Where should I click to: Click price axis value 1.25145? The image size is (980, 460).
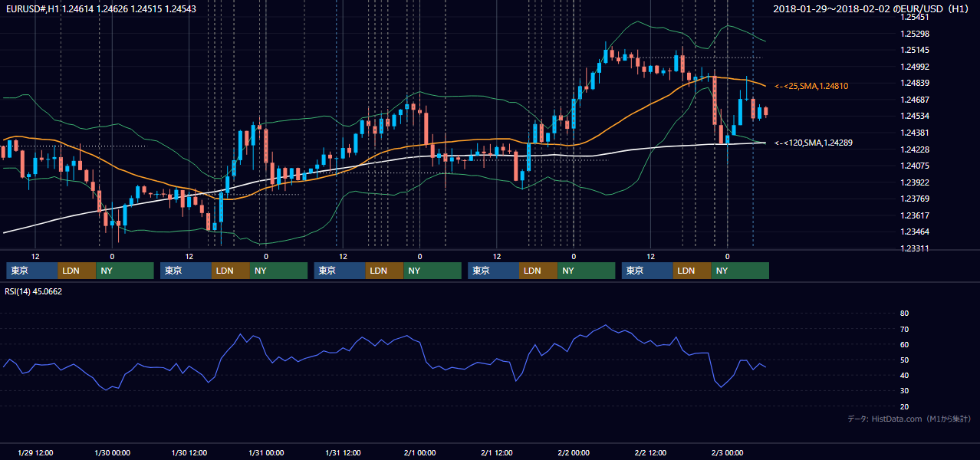(x=915, y=50)
